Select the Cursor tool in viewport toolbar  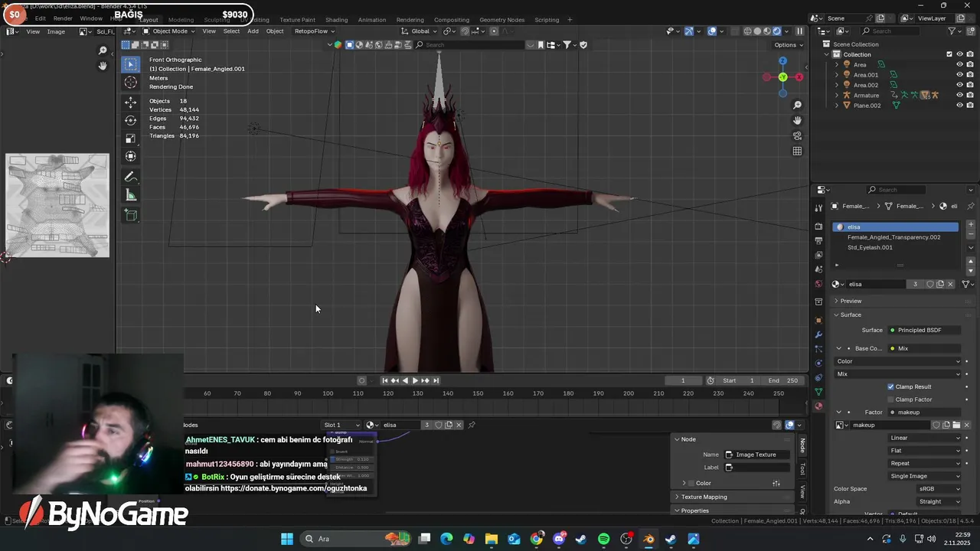click(x=131, y=83)
